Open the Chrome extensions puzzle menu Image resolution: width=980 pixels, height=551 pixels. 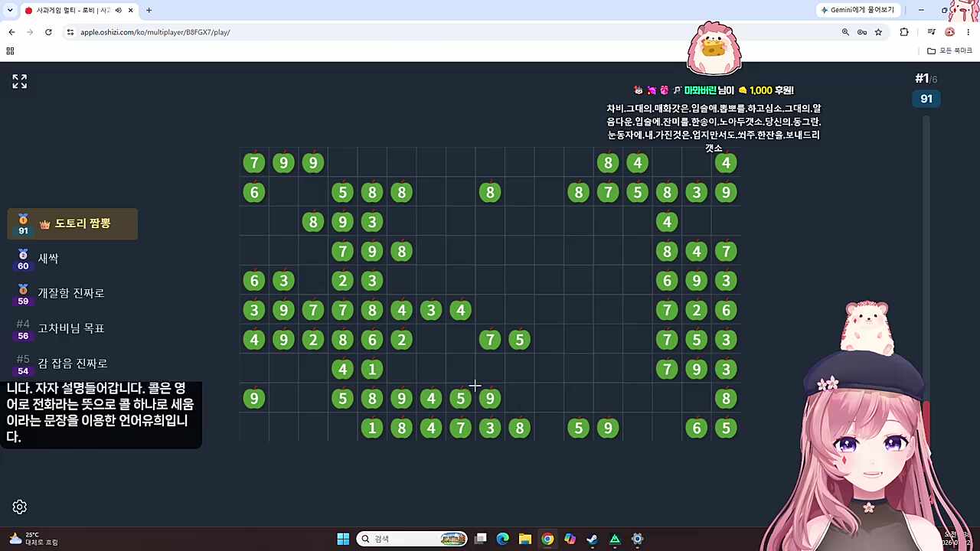point(904,32)
